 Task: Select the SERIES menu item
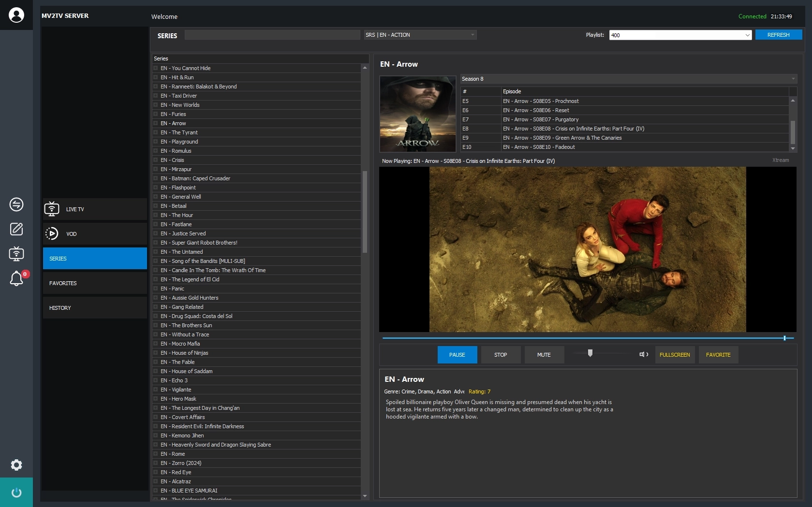point(95,258)
